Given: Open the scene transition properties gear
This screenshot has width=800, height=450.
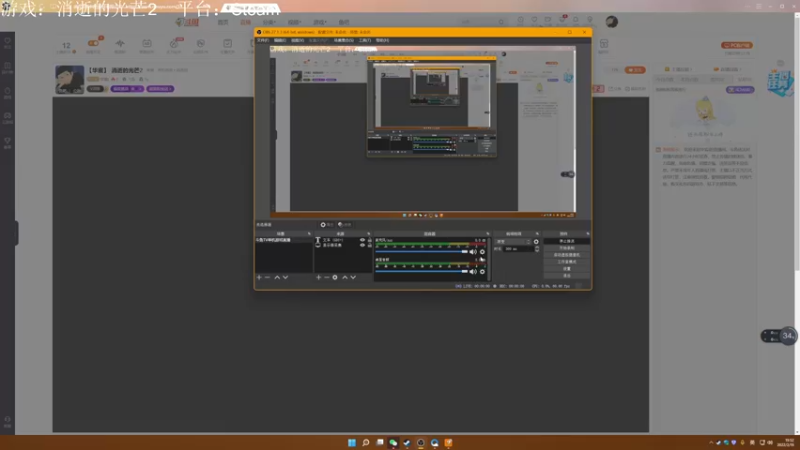Looking at the screenshot, I should 536,242.
